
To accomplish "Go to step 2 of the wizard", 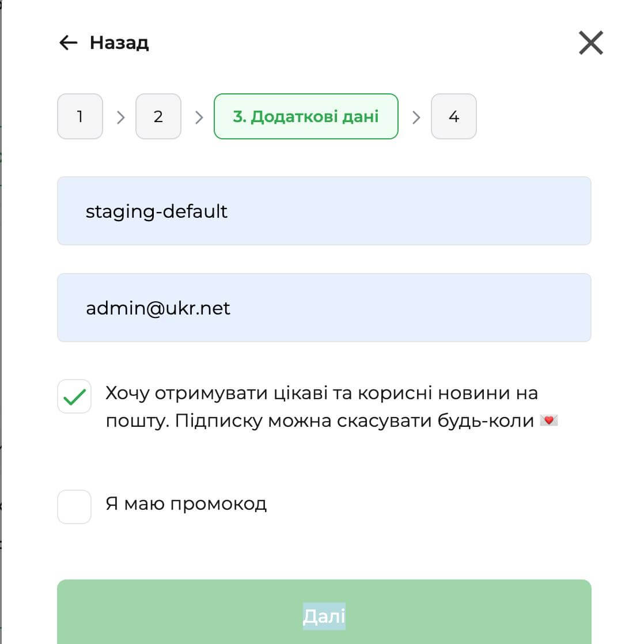I will click(x=158, y=116).
